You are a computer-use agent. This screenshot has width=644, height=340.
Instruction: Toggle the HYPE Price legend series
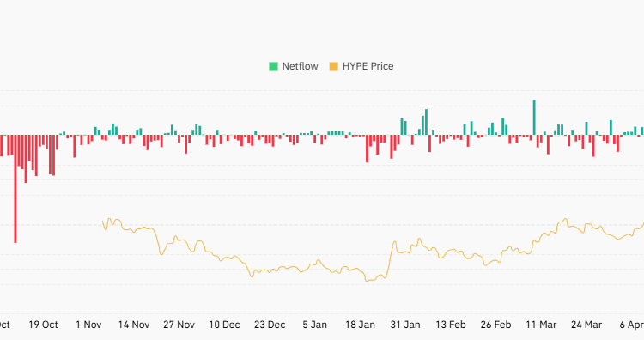[x=361, y=66]
